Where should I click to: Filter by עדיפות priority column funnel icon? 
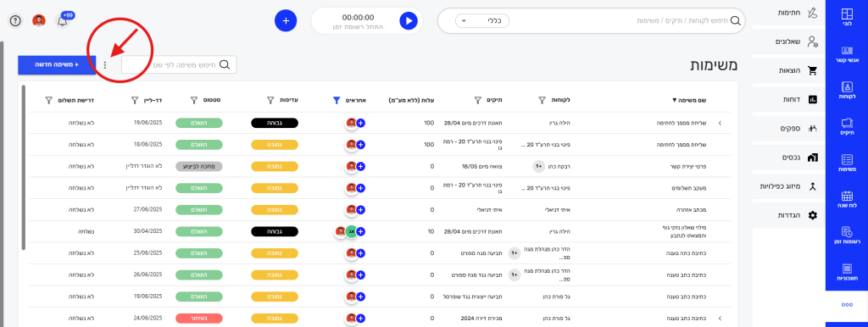pos(270,100)
